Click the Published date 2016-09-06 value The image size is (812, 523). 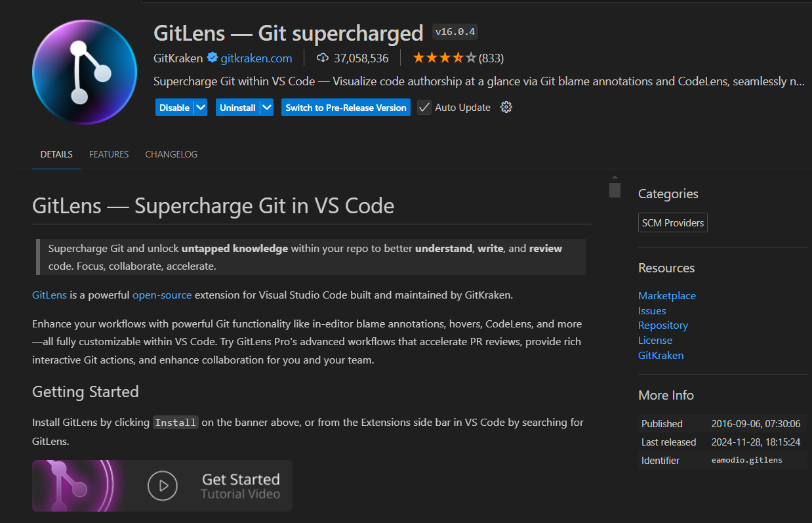[756, 424]
